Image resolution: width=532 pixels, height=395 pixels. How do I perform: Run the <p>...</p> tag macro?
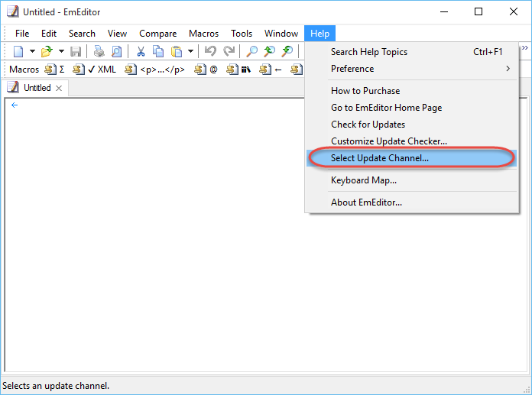154,70
